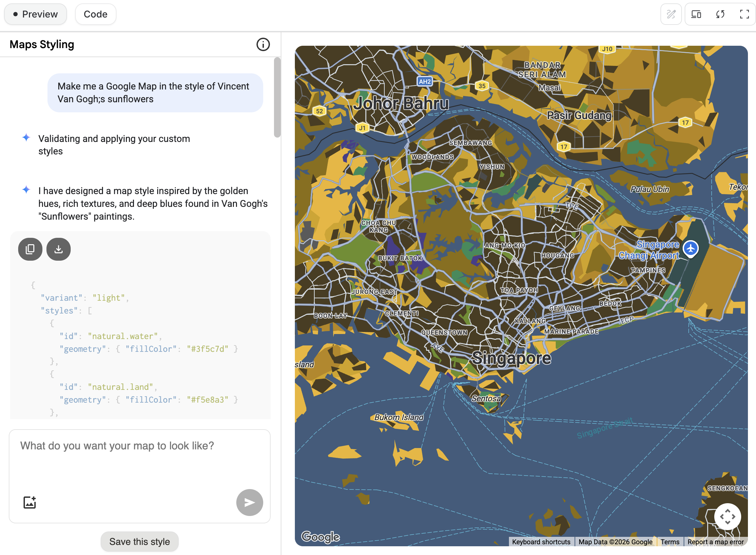Click the "variant": "light" code line
The image size is (756, 555).
pos(85,298)
